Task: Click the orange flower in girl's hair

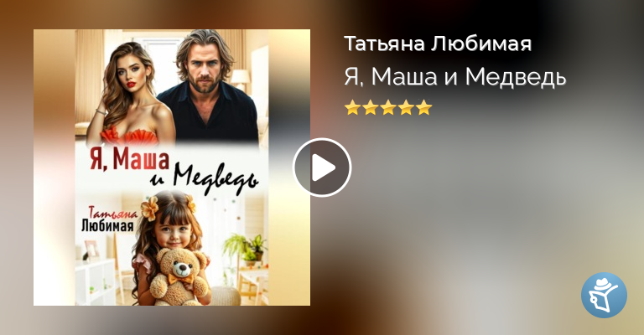Action: click(x=149, y=208)
